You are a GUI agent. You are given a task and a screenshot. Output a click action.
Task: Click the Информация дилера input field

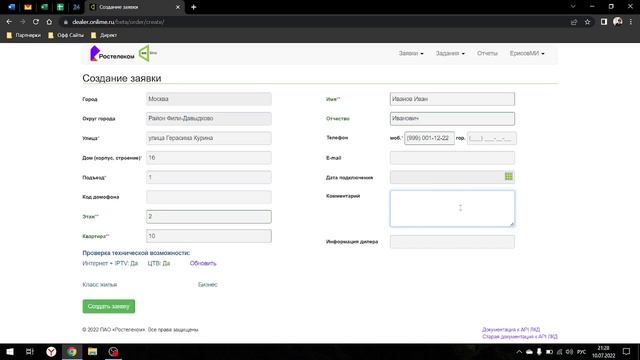(452, 242)
